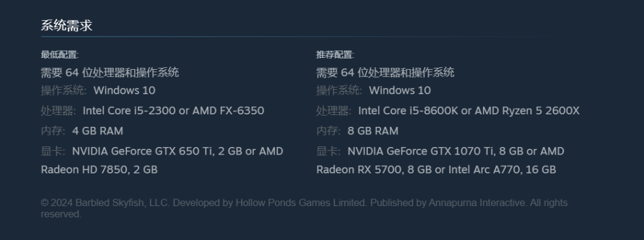644x240 pixels.
Task: Click the recommended 显卡 label
Action: [328, 151]
